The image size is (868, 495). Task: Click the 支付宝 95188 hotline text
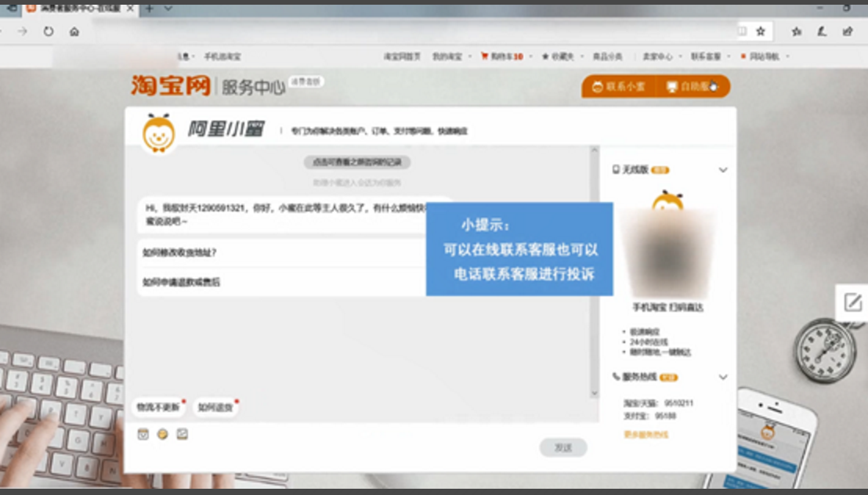click(x=650, y=416)
